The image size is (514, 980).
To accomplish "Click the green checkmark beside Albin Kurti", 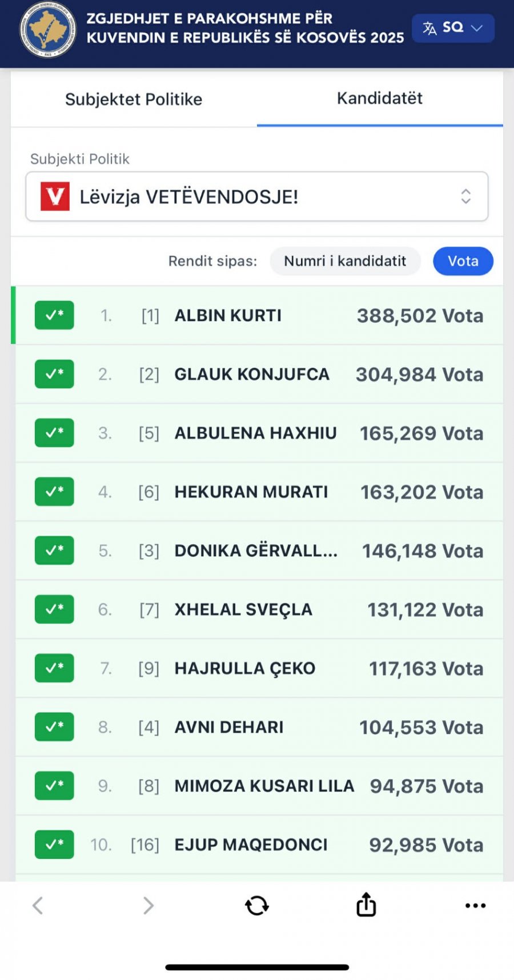I will click(x=54, y=315).
